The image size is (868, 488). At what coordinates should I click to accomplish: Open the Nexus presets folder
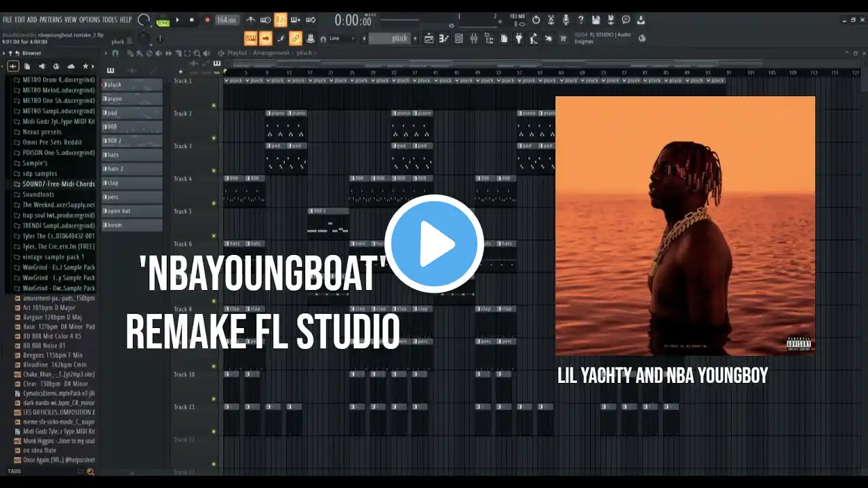pos(42,132)
